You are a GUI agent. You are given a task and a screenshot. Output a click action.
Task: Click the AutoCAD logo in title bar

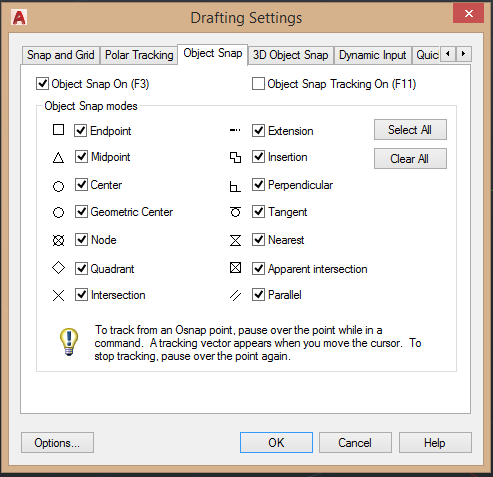tap(19, 17)
